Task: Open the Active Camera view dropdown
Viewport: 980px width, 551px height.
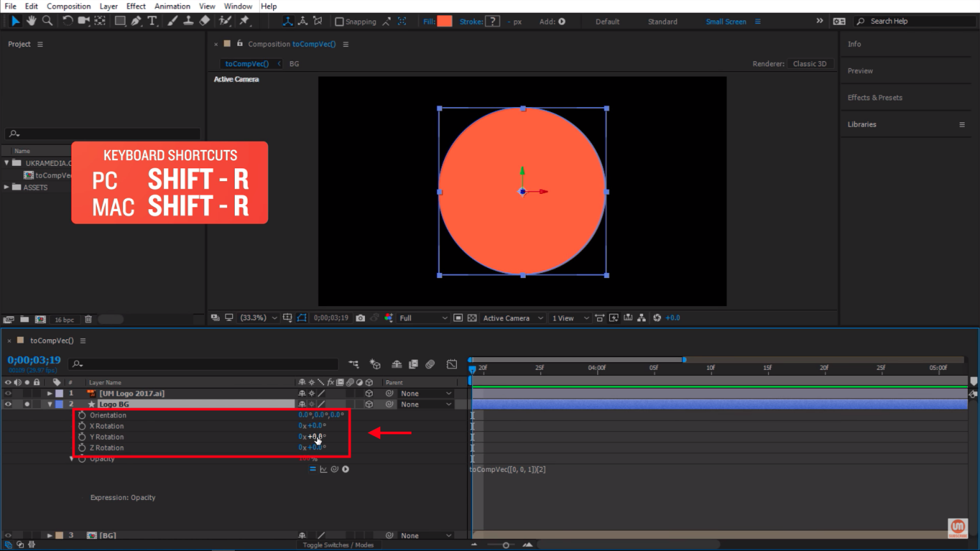Action: (512, 318)
